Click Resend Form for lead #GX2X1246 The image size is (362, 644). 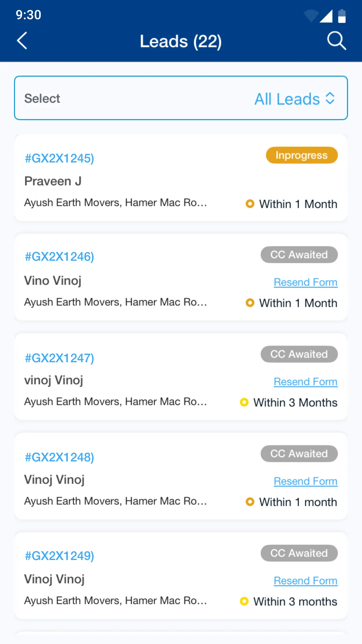(x=305, y=282)
